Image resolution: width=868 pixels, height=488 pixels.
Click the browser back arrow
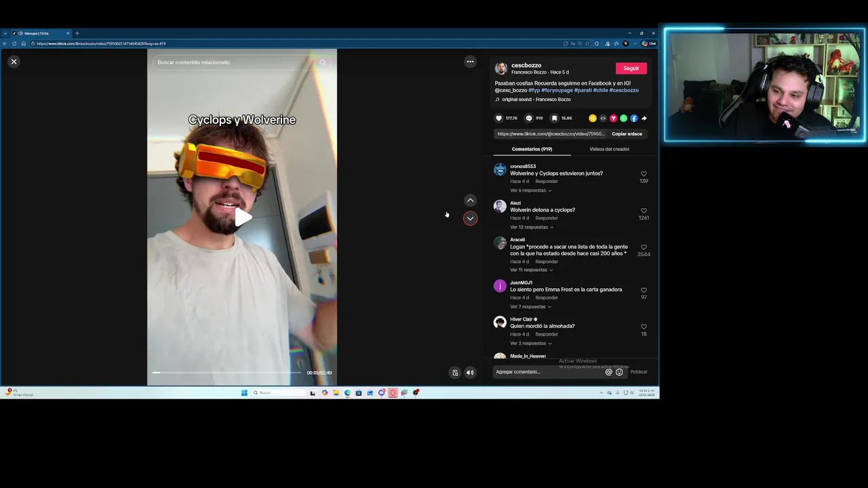coord(5,43)
